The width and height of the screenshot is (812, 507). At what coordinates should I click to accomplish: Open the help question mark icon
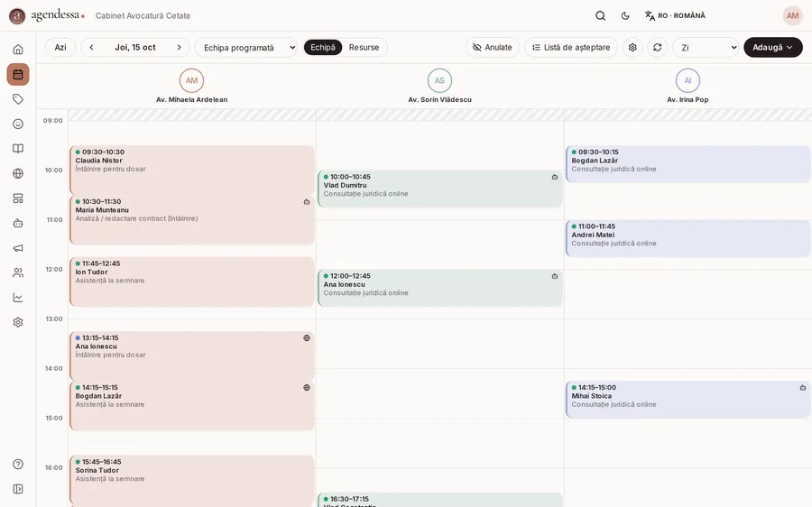[x=18, y=464]
